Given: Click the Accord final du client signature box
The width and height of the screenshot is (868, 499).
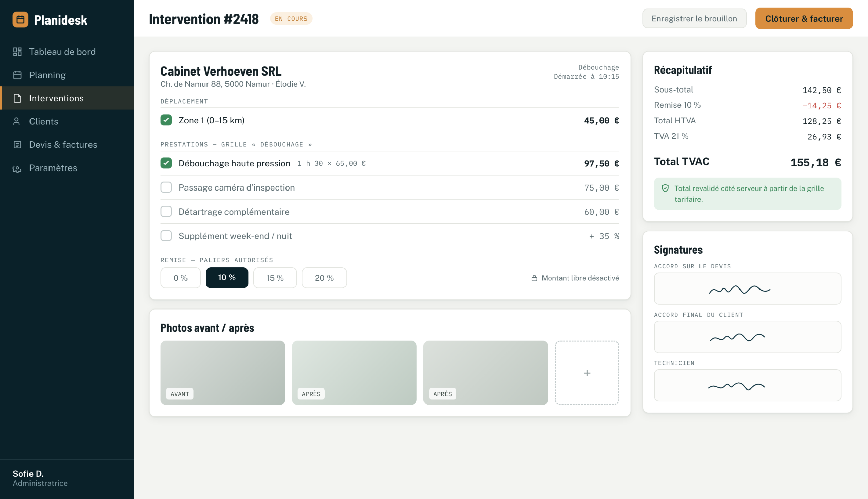Looking at the screenshot, I should point(747,337).
